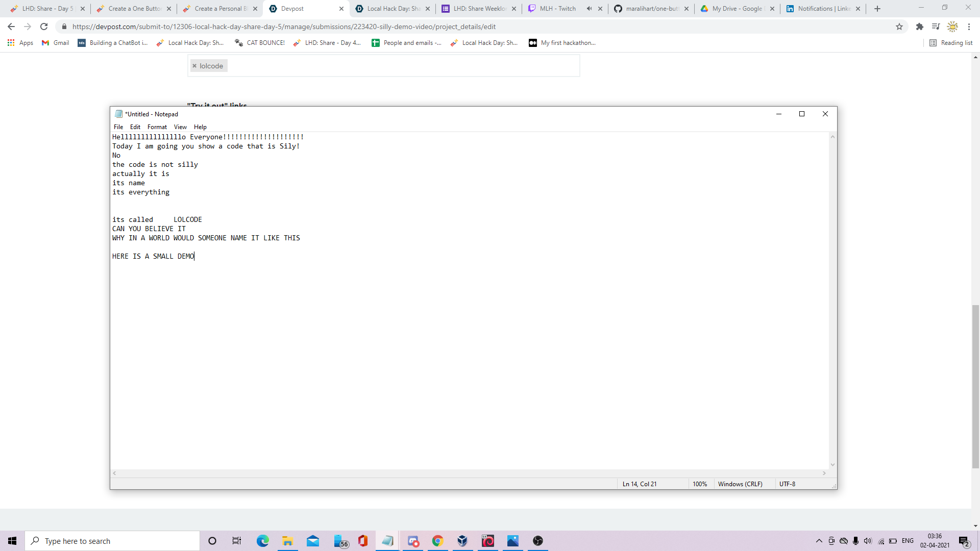This screenshot has width=980, height=551.
Task: Switch to My Drive Google tab
Action: coord(737,9)
